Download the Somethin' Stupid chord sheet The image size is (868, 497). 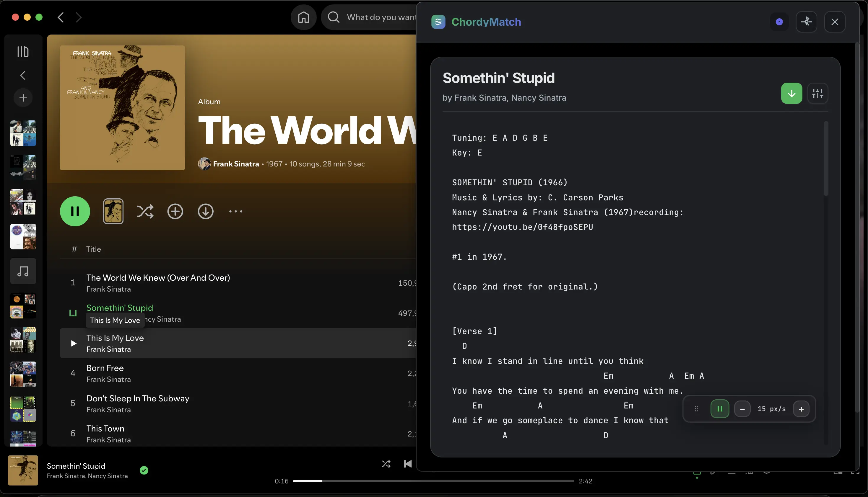(791, 93)
